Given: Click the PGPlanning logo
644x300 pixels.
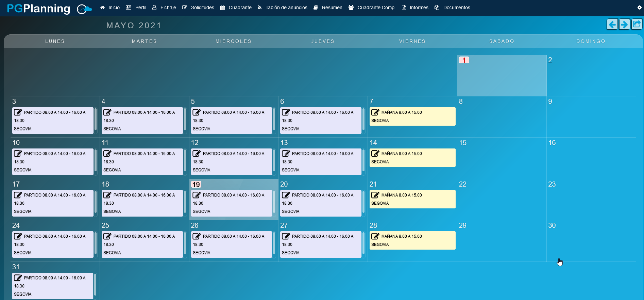Looking at the screenshot, I should (x=49, y=9).
